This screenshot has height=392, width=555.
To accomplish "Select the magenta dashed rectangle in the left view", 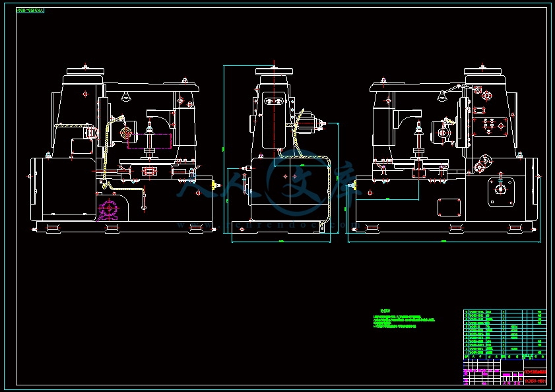I will [149, 141].
